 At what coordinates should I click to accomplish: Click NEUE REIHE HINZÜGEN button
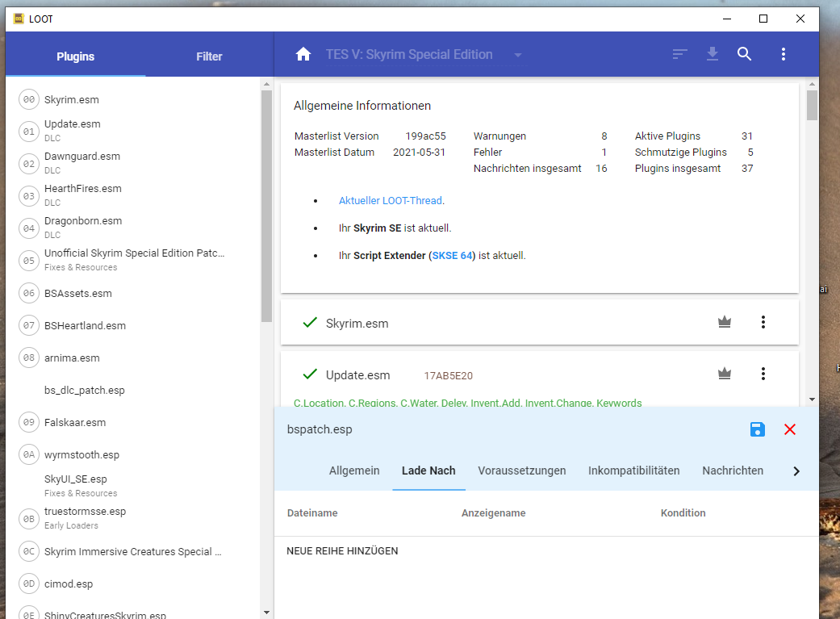[342, 551]
